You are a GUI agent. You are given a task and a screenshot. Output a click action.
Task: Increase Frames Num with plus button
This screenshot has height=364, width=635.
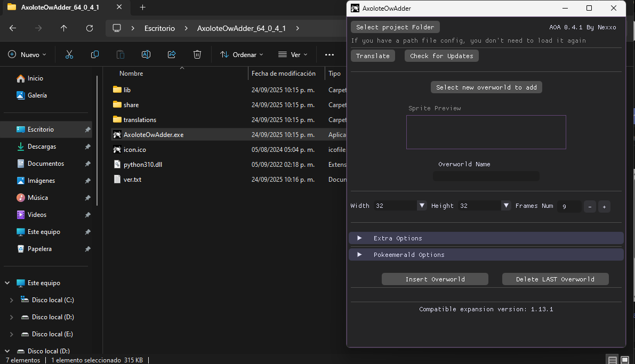[x=604, y=206]
